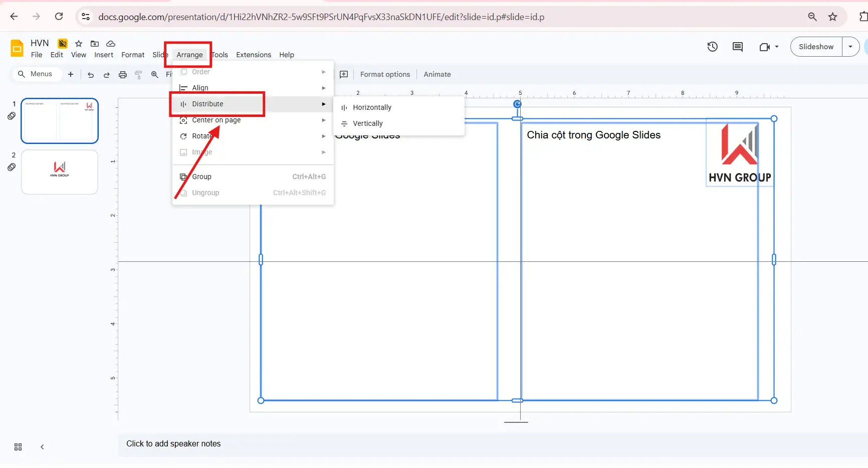
Task: Click the Redo icon
Action: coord(106,74)
